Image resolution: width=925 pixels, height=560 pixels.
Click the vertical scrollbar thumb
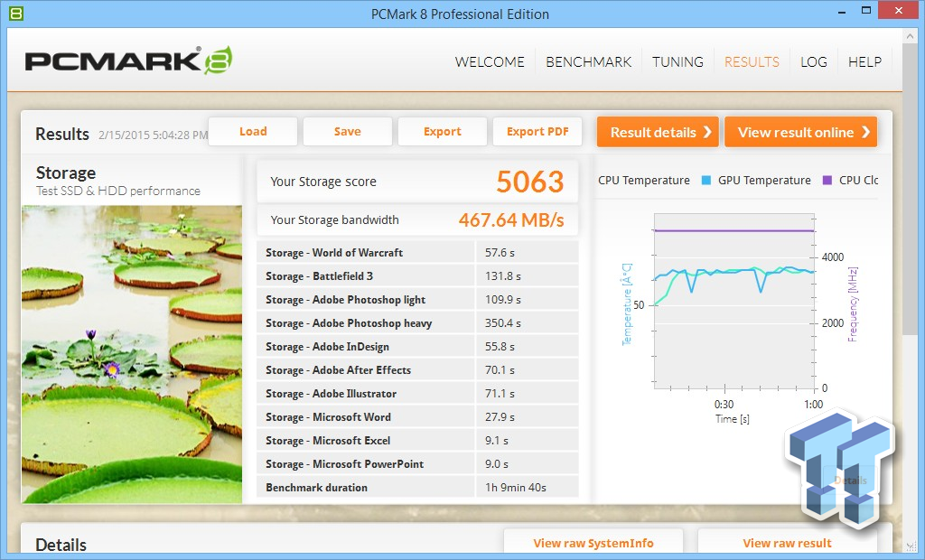[x=909, y=189]
